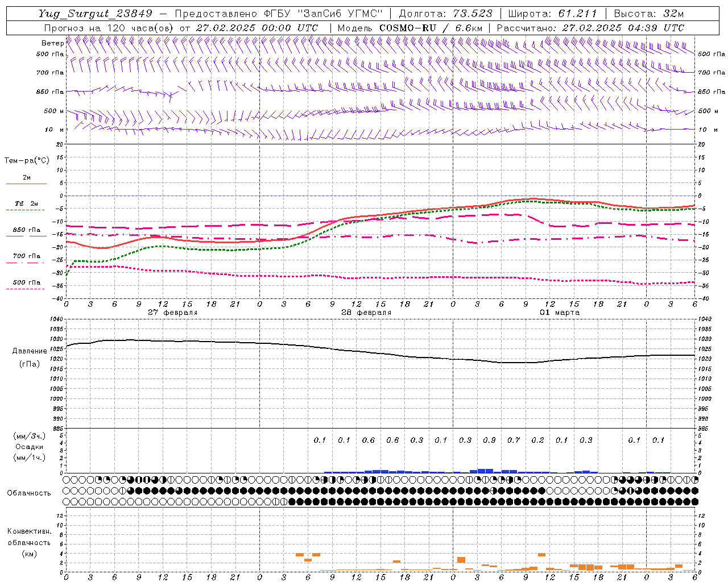Select the Давление panel label
The width and height of the screenshot is (728, 582).
coord(30,351)
